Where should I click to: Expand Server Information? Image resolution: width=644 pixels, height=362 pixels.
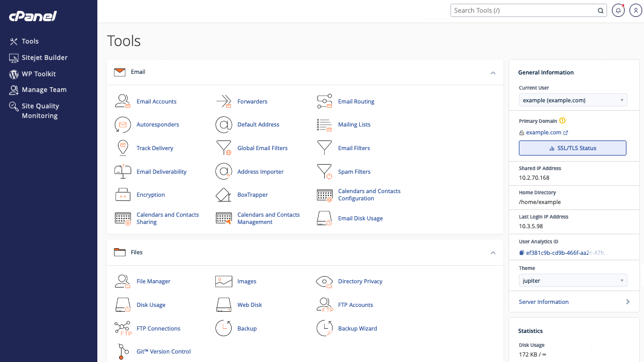pyautogui.click(x=628, y=302)
